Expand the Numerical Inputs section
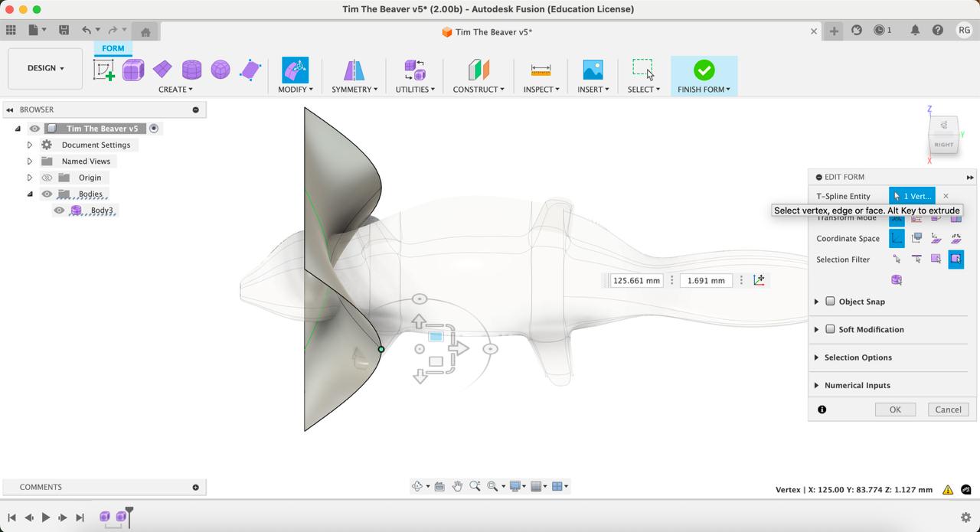Image resolution: width=980 pixels, height=532 pixels. (x=816, y=386)
